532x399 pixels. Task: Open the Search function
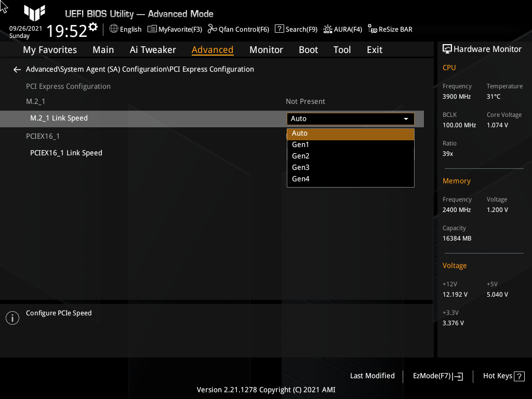click(296, 29)
